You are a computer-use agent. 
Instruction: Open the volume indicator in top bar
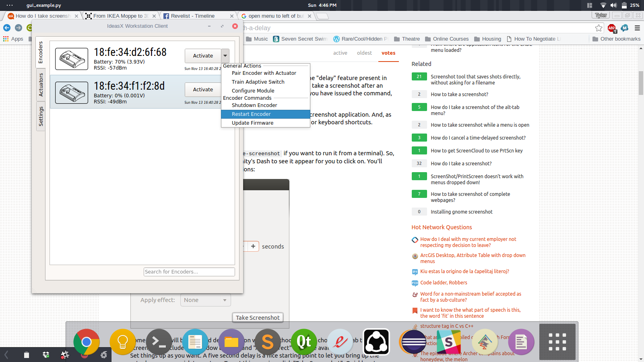click(x=613, y=5)
